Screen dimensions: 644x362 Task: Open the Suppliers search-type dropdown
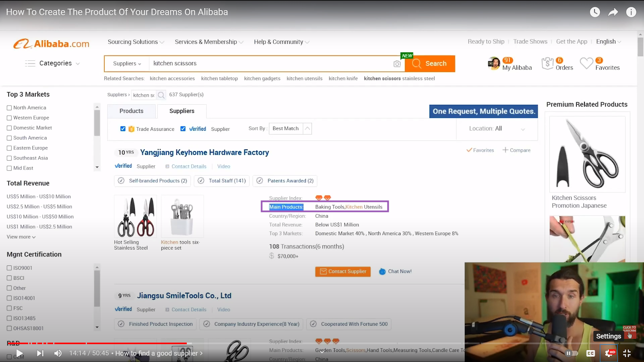(127, 64)
